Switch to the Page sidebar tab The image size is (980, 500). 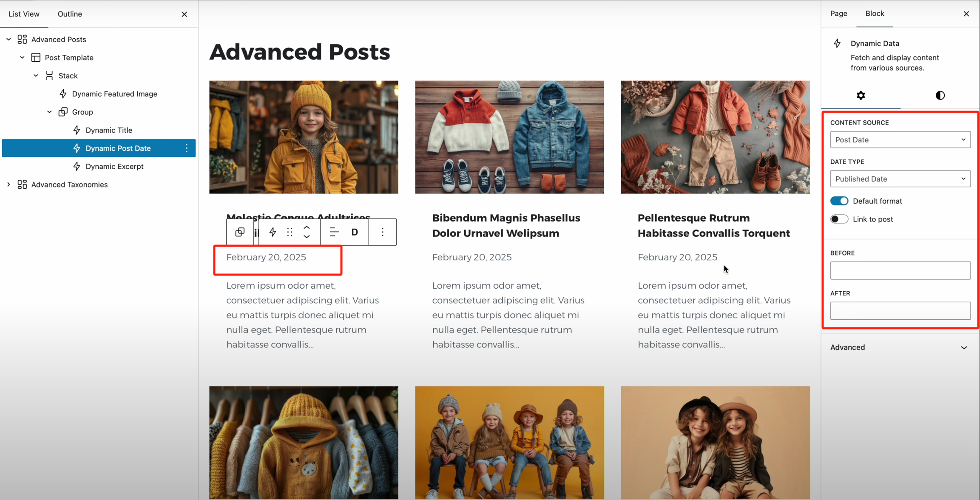pyautogui.click(x=838, y=14)
